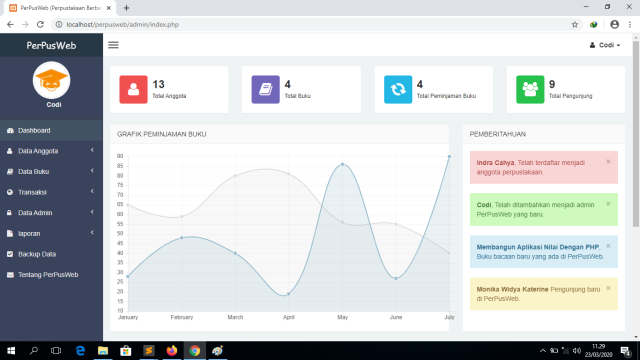Screen dimensions: 640x360
Task: Expand the Data Anggota submenu chevron
Action: 92,150
